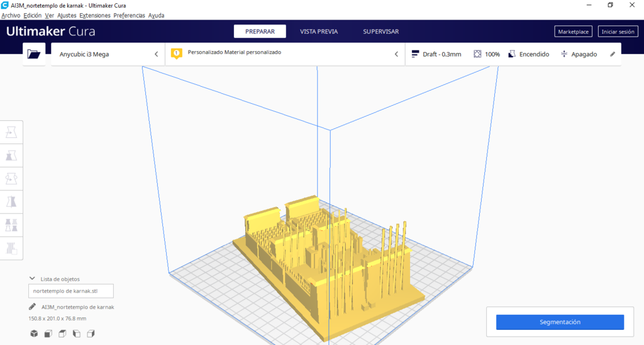644x345 pixels.
Task: Click the blue Segmentación button
Action: (560, 322)
